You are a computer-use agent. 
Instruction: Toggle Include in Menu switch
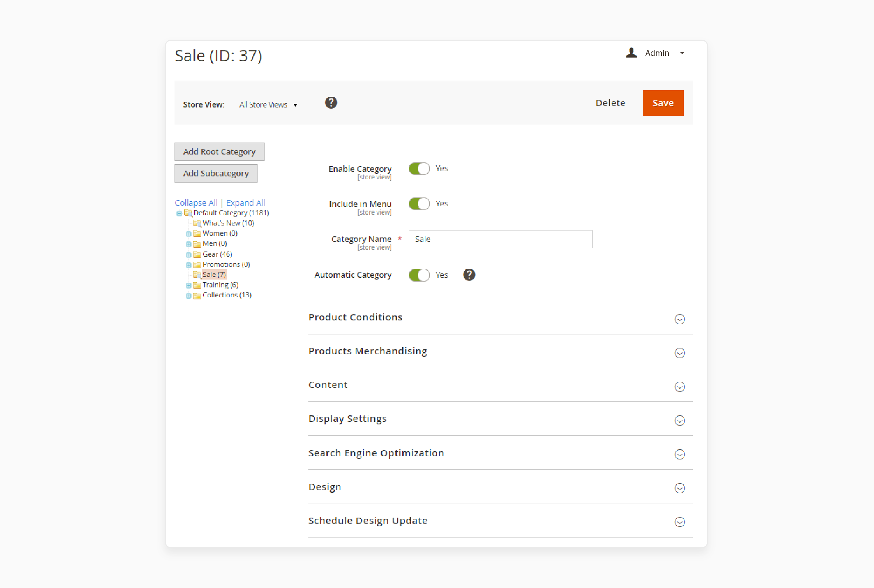(x=419, y=204)
